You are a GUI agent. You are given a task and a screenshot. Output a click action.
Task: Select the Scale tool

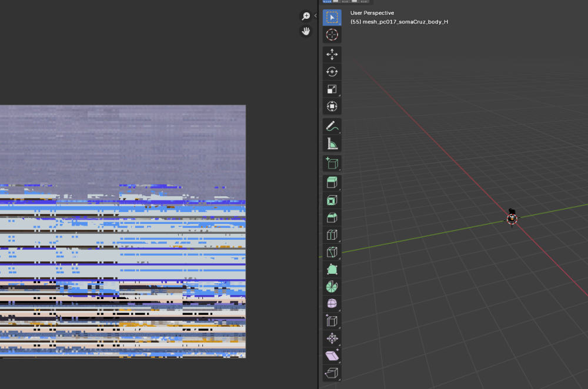(332, 89)
